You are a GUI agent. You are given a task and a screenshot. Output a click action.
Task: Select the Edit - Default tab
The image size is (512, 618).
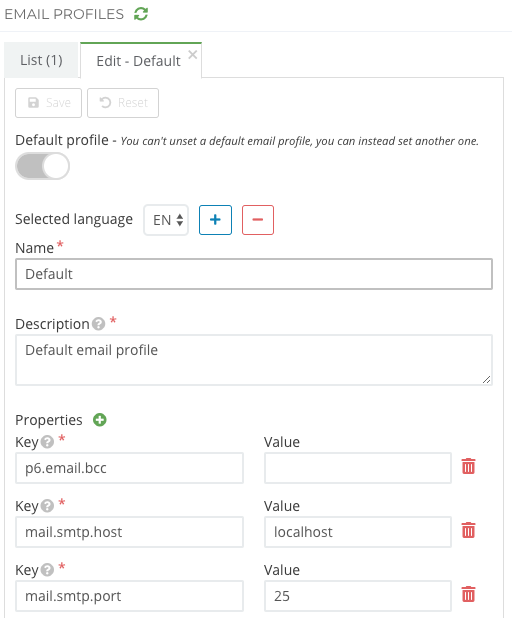[138, 61]
